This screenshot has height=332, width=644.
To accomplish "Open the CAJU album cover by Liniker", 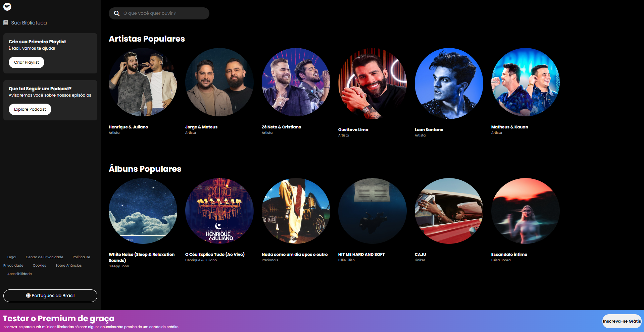I will (x=449, y=211).
